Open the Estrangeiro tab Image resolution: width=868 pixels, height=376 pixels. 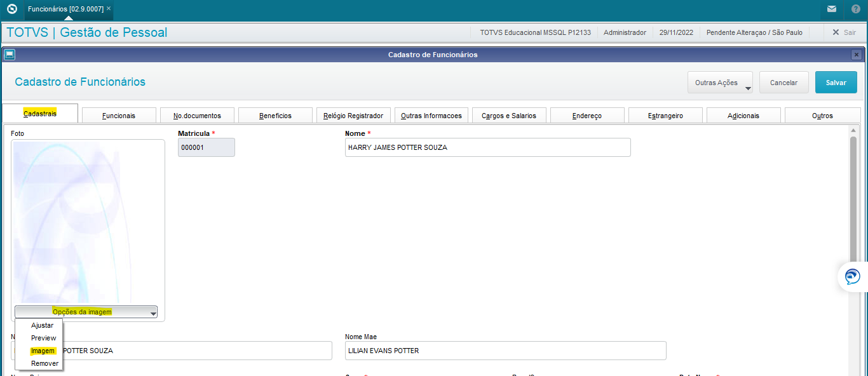click(x=665, y=116)
